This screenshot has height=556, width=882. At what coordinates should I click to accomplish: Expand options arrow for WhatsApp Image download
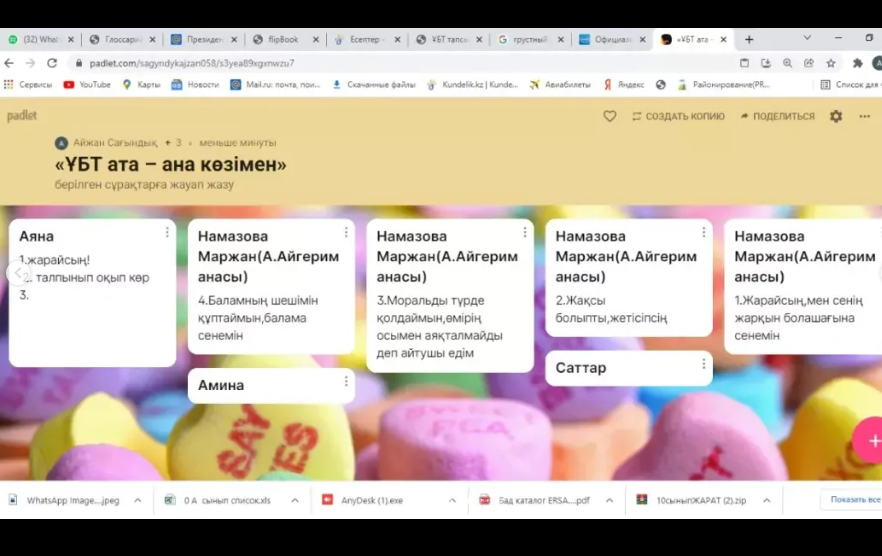[x=137, y=500]
